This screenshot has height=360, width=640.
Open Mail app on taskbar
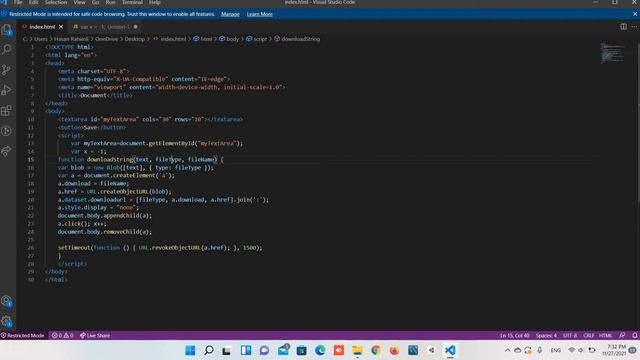283,350
